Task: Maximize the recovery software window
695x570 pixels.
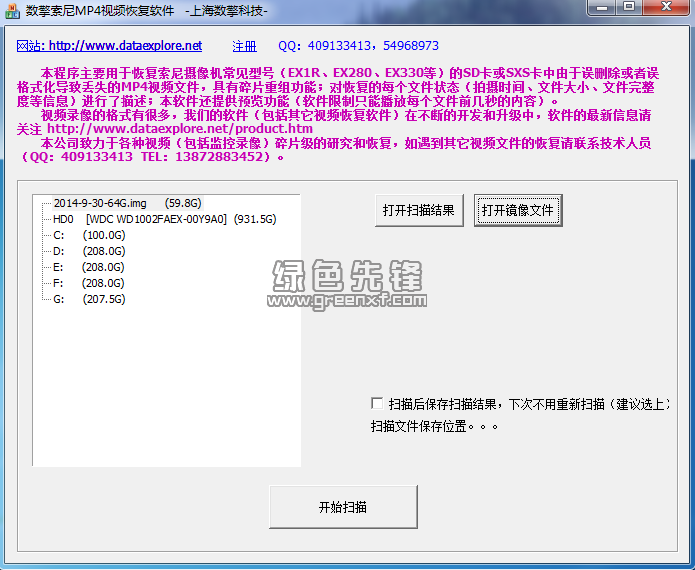Action: (x=629, y=8)
